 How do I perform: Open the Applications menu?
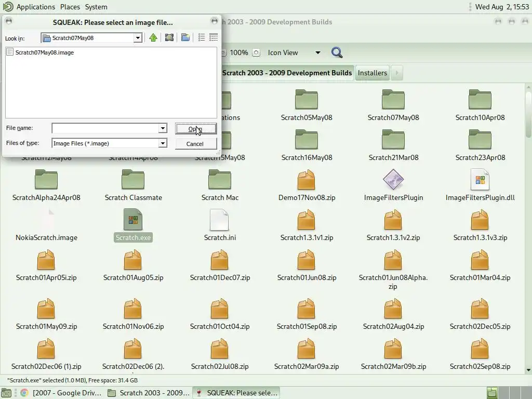coord(36,7)
